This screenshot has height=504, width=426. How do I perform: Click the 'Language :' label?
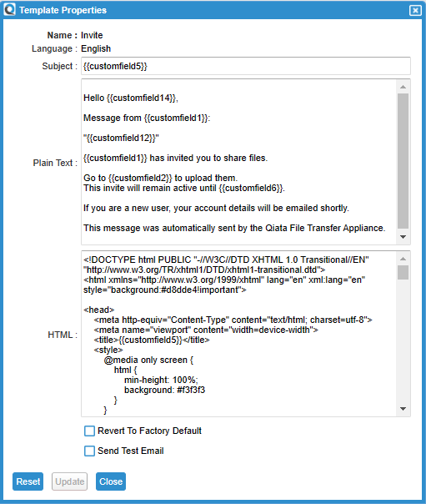coord(54,49)
